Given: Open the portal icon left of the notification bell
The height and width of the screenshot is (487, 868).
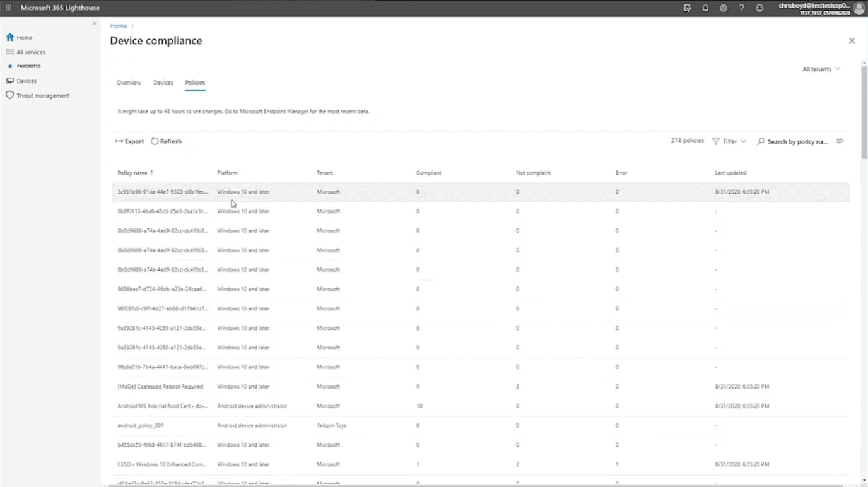Looking at the screenshot, I should pyautogui.click(x=687, y=8).
